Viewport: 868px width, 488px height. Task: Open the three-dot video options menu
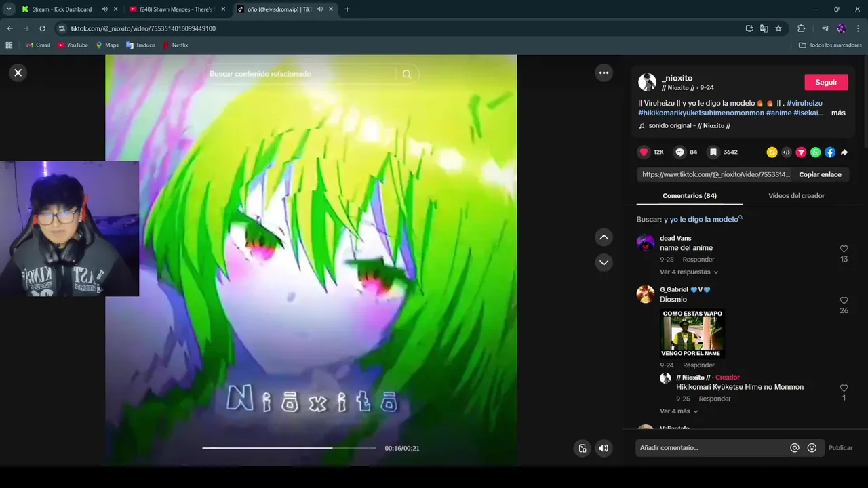click(604, 73)
